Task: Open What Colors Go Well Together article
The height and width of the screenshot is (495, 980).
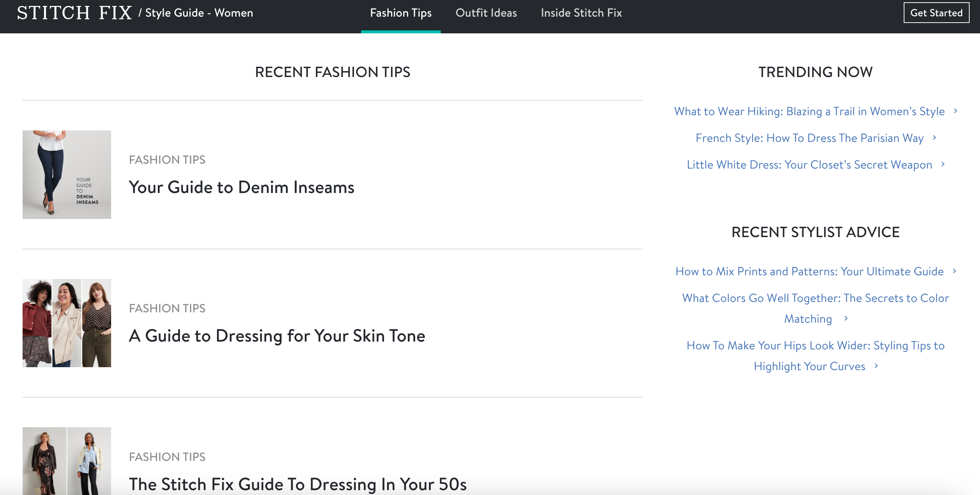Action: [815, 298]
